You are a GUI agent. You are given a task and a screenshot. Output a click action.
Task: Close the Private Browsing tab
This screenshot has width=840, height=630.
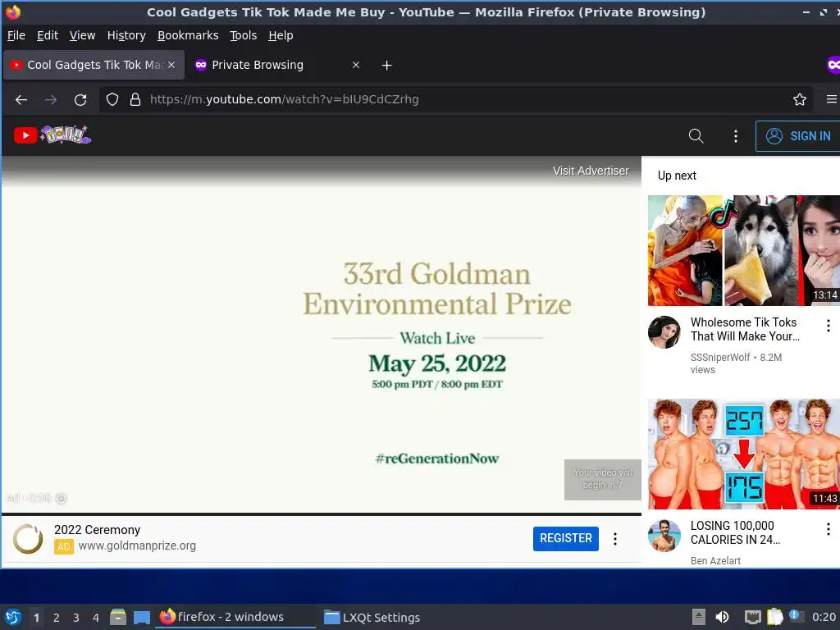click(x=356, y=65)
